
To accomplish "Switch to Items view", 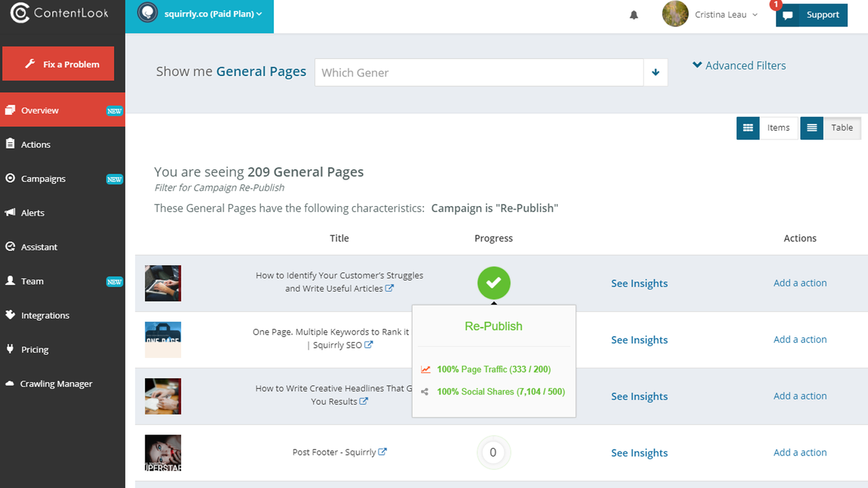I will (767, 127).
